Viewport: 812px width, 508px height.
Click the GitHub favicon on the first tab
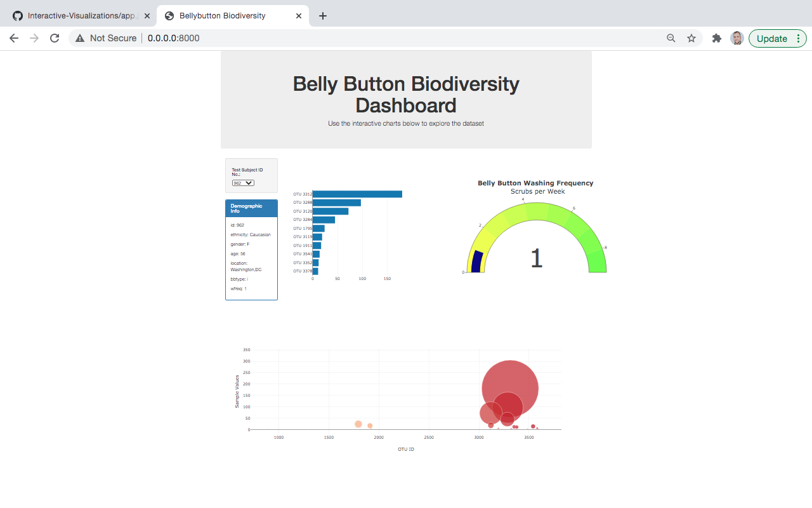click(x=17, y=15)
